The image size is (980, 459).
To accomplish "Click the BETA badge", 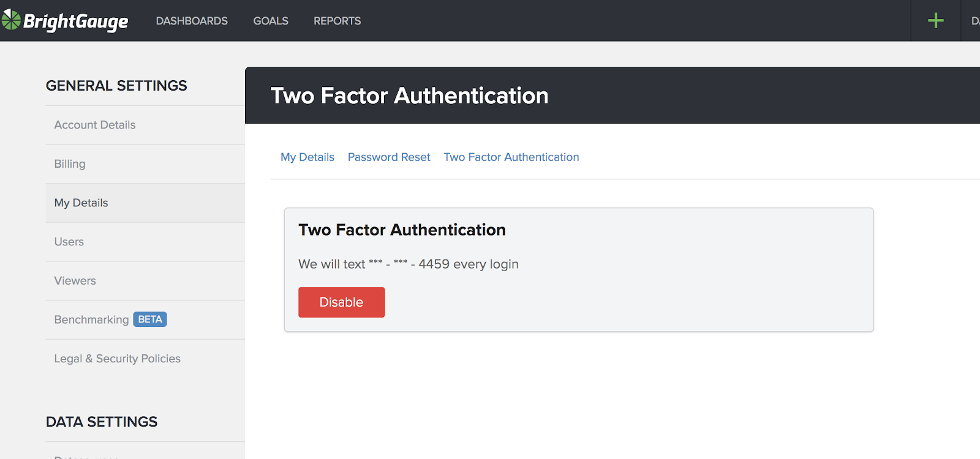I will [x=150, y=319].
